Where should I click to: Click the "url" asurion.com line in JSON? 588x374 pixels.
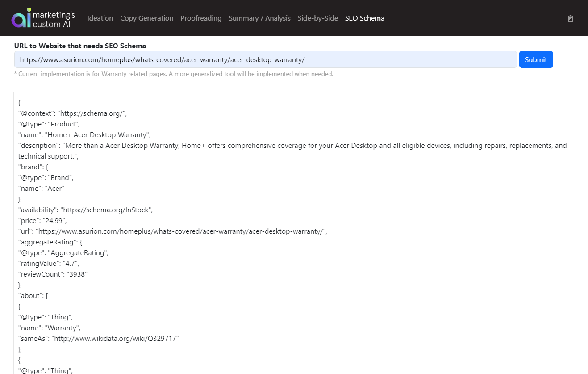tap(173, 231)
